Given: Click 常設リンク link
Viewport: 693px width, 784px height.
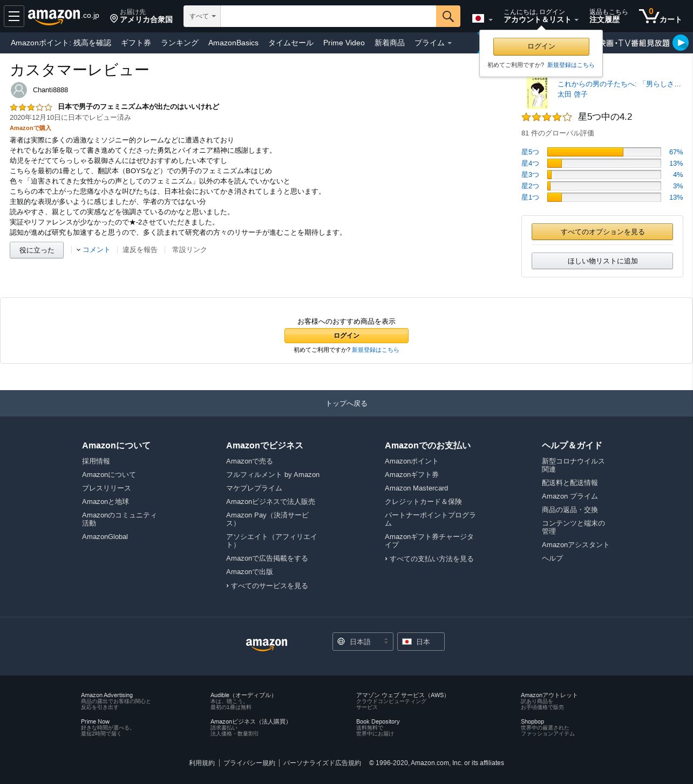Looking at the screenshot, I should coord(189,250).
